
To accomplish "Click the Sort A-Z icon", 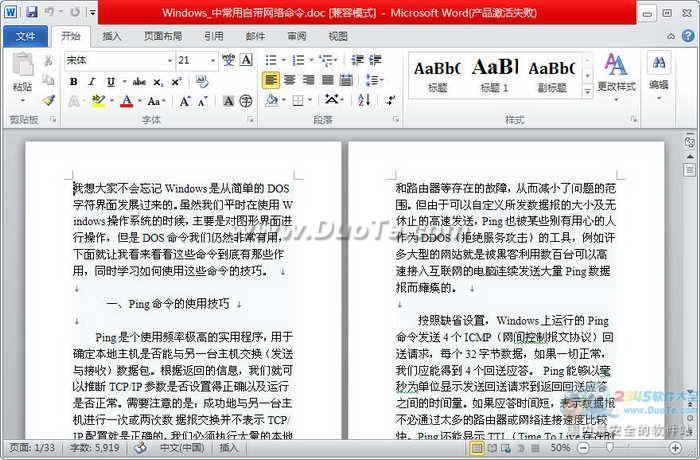I will [364, 100].
